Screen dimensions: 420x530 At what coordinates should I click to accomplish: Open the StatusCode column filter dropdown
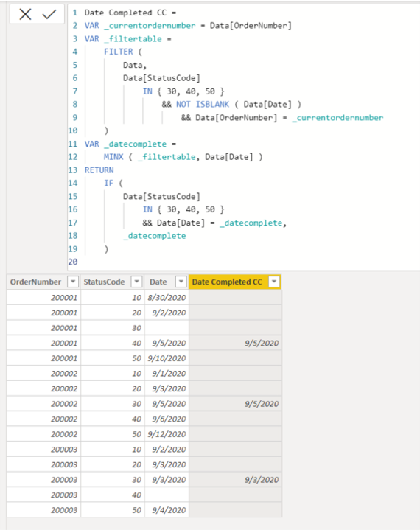137,282
